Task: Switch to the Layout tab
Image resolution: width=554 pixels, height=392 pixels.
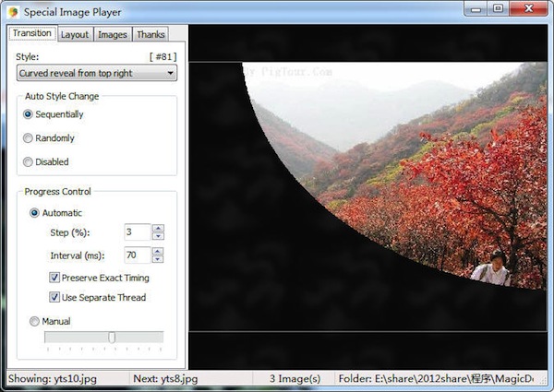Action: 74,34
